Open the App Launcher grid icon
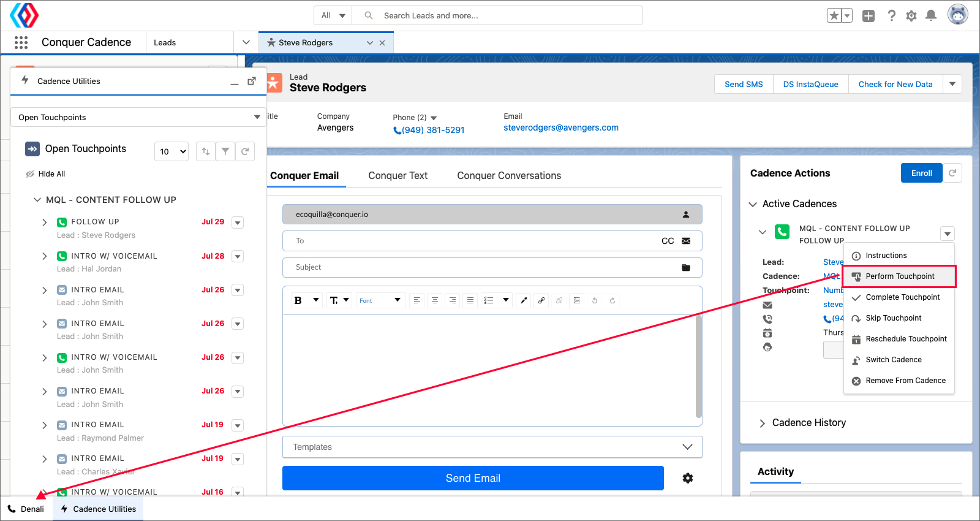Image resolution: width=980 pixels, height=521 pixels. tap(21, 42)
